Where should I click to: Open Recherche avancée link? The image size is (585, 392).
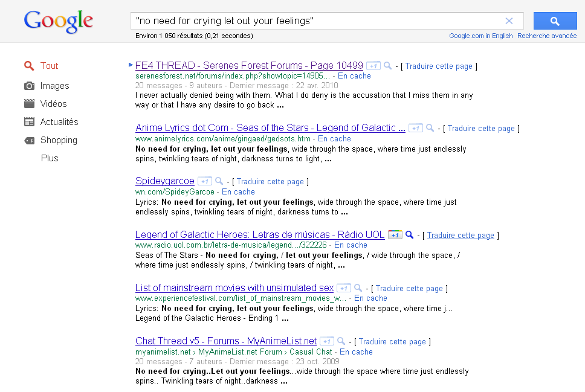point(547,36)
